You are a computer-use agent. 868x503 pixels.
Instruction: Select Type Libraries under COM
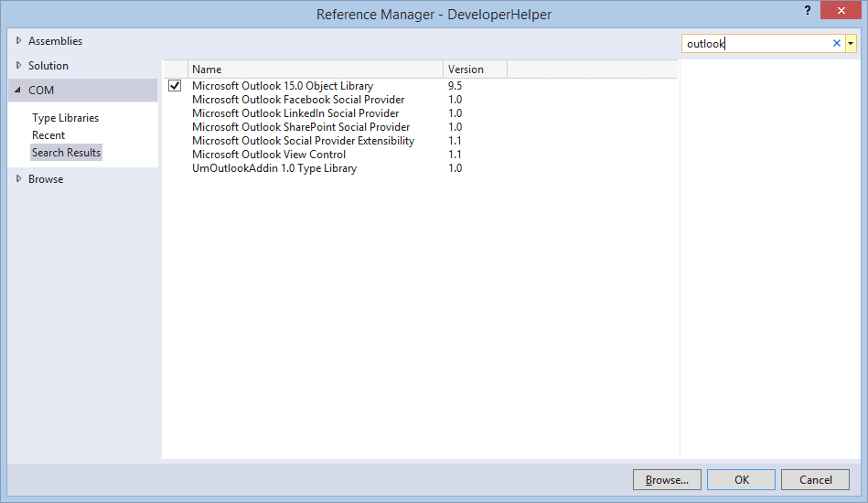[65, 118]
